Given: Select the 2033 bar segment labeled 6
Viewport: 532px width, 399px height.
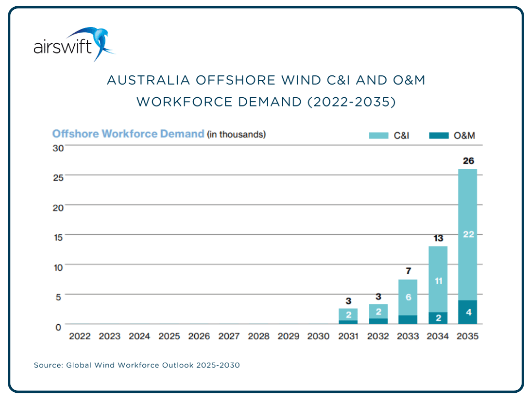Looking at the screenshot, I should pyautogui.click(x=408, y=297).
